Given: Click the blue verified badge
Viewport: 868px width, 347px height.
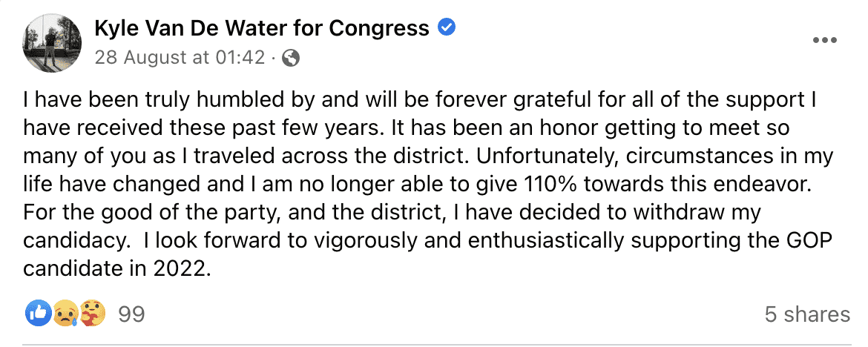Looking at the screenshot, I should 447,28.
